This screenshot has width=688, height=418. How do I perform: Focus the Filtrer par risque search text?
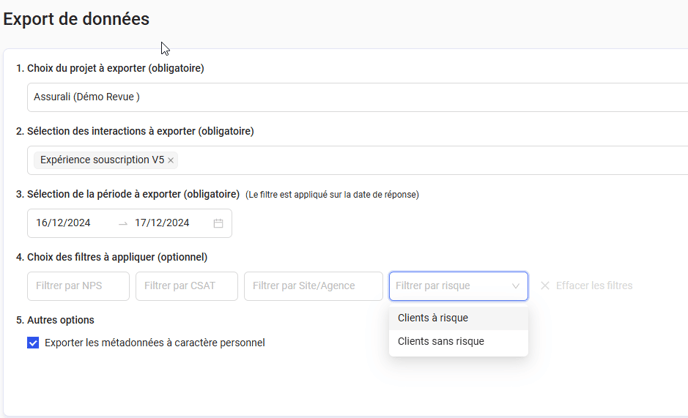(x=448, y=286)
